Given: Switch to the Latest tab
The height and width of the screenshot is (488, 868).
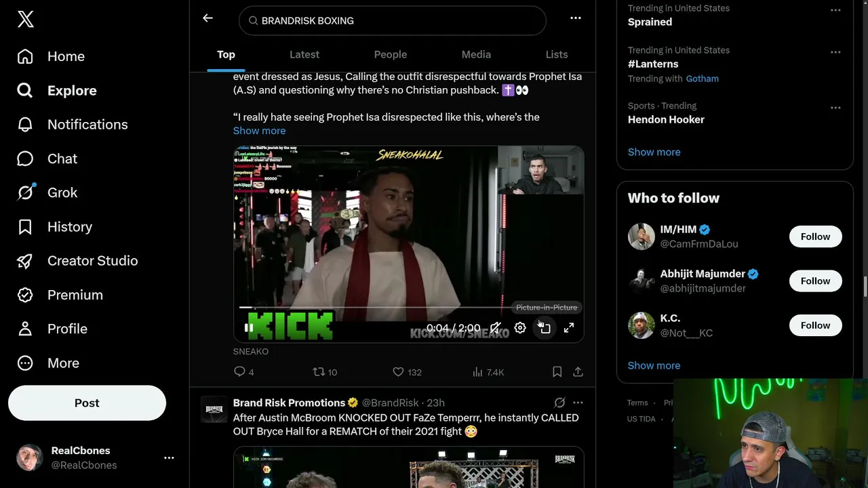Looking at the screenshot, I should [304, 54].
